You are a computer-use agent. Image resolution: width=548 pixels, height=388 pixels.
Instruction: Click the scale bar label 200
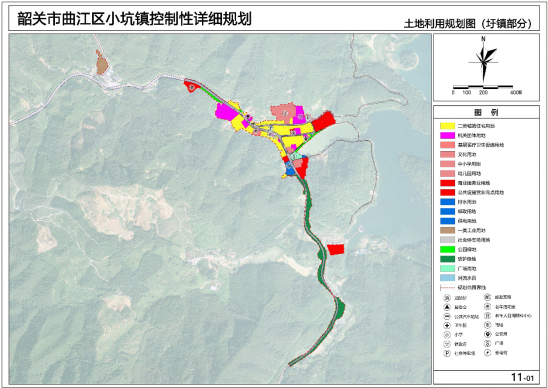click(483, 93)
